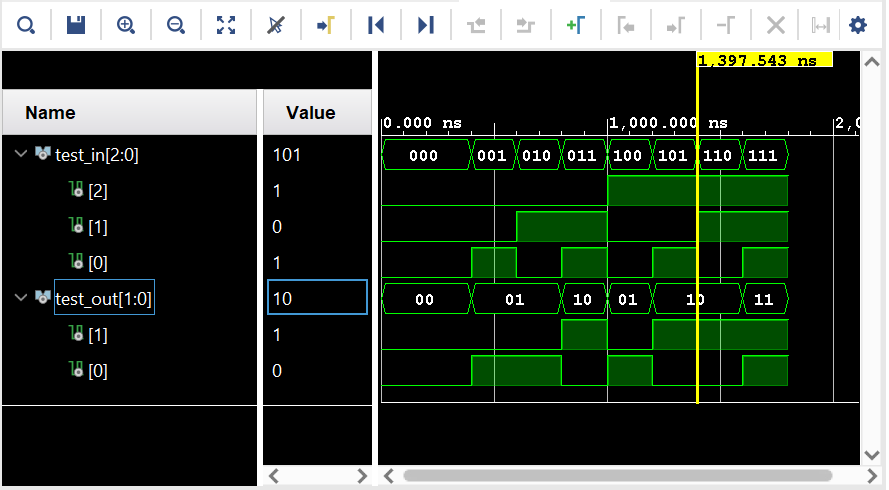
Task: Click the Previous Transition icon
Action: pyautogui.click(x=476, y=25)
